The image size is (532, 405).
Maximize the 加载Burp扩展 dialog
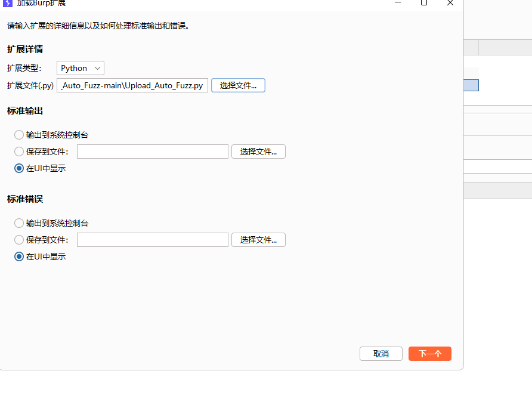(424, 3)
